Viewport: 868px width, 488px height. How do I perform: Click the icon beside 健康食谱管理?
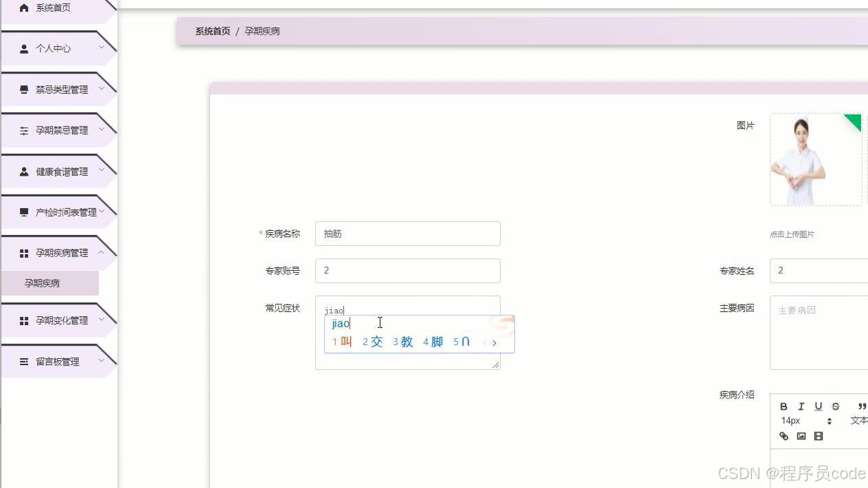point(25,171)
